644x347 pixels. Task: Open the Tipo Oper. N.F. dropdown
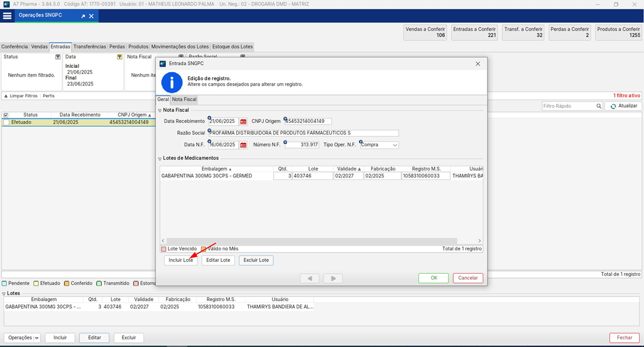pos(395,145)
